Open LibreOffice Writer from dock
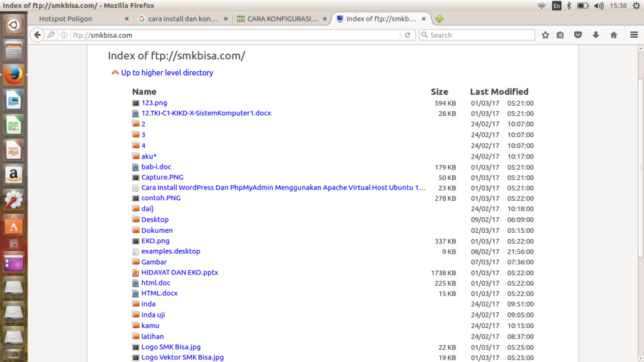The height and width of the screenshot is (362, 644). coord(14,100)
